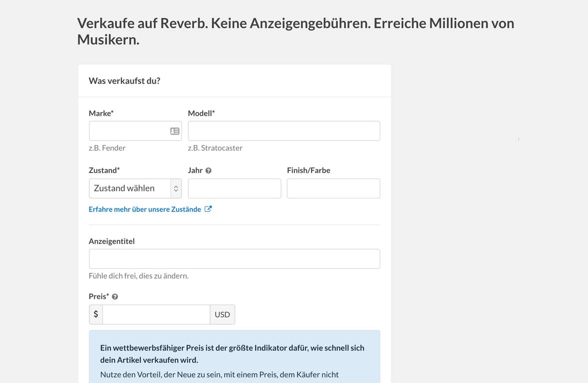Click into the Modell input field
Viewport: 588px width, 383px height.
click(284, 131)
